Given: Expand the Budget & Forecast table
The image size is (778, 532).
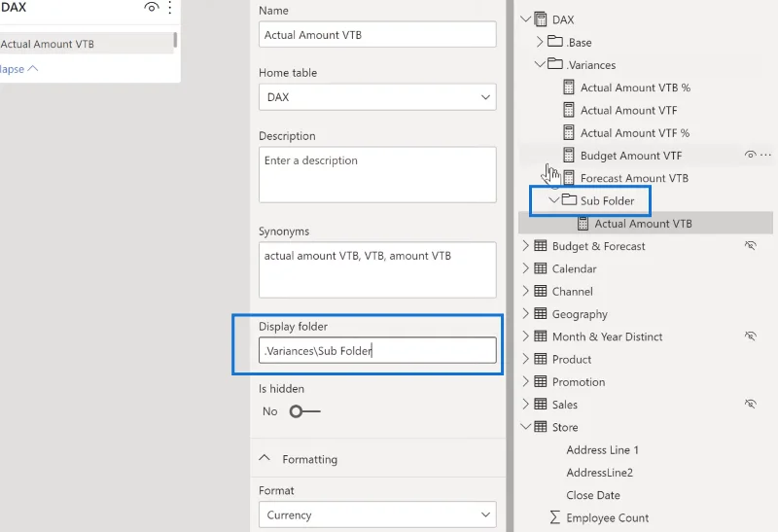Looking at the screenshot, I should tap(525, 246).
